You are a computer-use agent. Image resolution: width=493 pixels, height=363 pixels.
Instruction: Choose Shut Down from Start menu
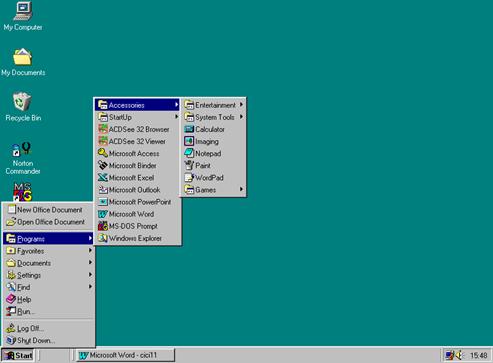(x=49, y=340)
